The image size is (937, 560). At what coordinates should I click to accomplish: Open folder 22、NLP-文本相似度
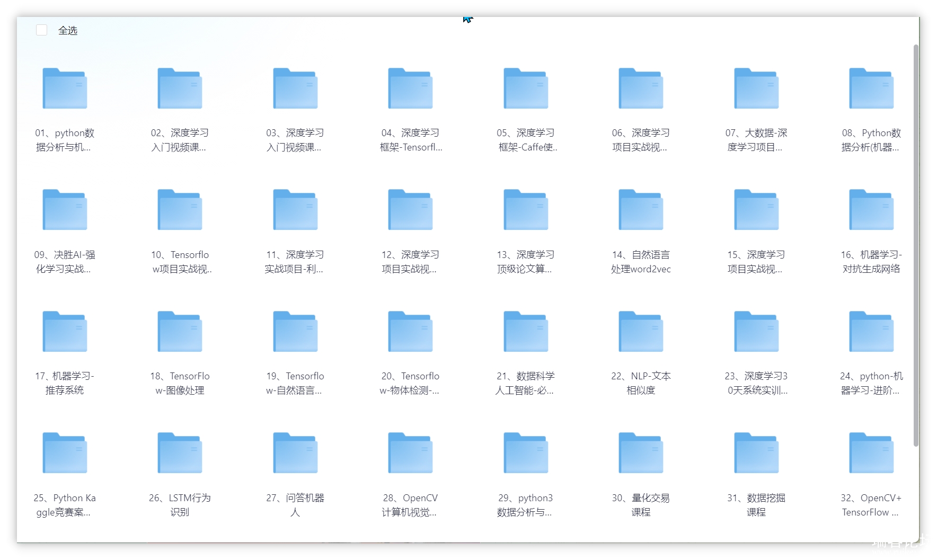point(641,332)
